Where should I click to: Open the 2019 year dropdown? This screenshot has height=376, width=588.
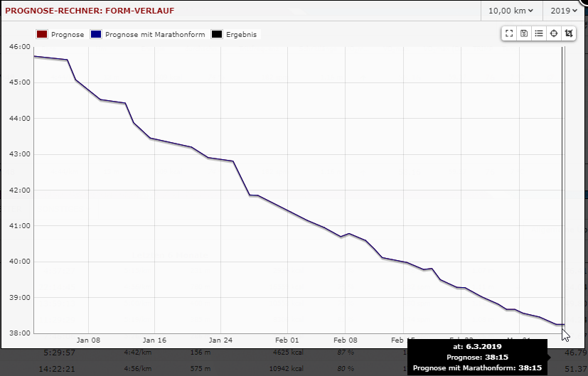pyautogui.click(x=565, y=11)
